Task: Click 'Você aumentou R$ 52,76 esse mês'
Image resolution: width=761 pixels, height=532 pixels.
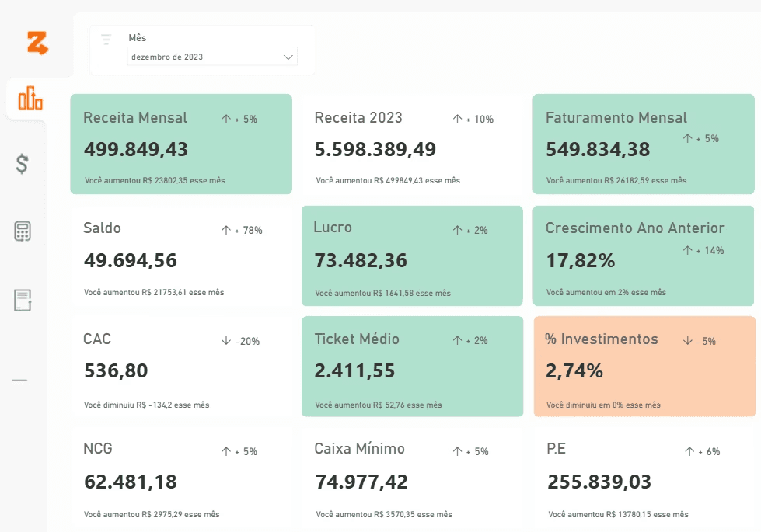Action: (x=379, y=405)
